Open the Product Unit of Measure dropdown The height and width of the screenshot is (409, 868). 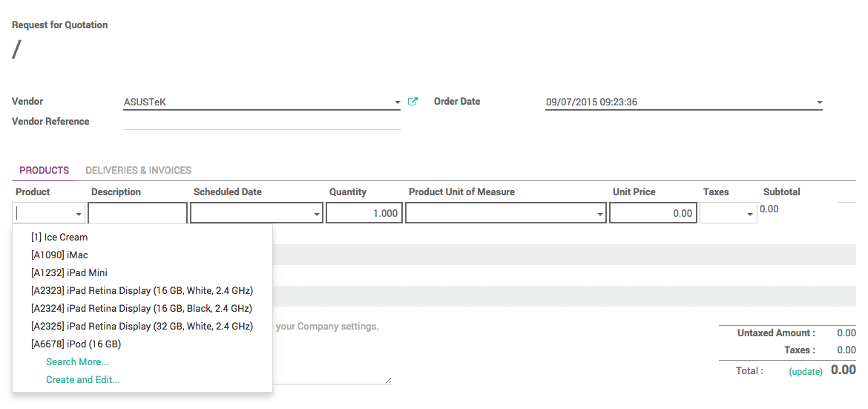click(x=600, y=214)
